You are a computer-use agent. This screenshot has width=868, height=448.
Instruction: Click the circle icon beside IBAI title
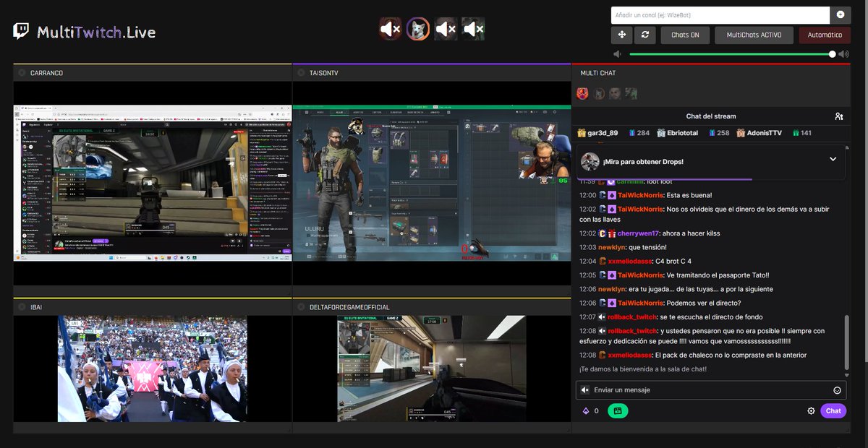[x=22, y=307]
